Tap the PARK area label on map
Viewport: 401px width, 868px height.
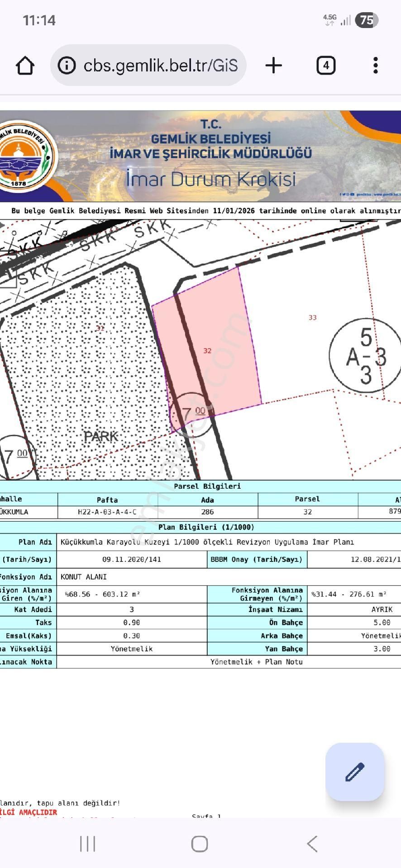[x=101, y=437]
